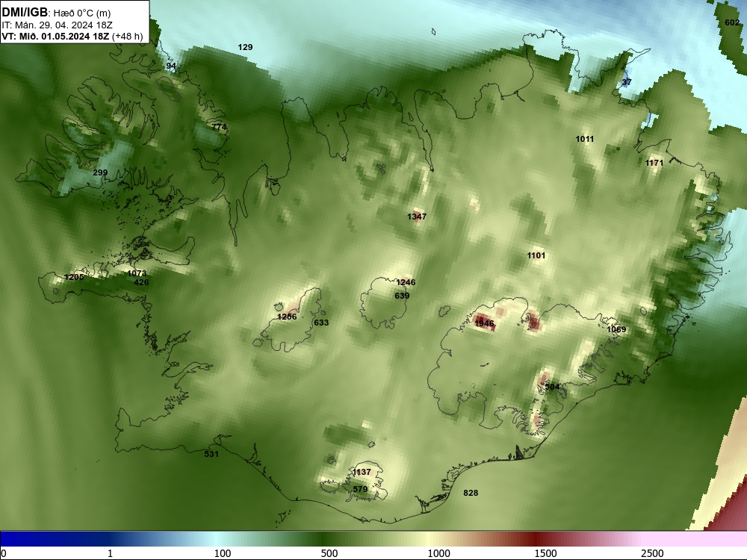Click the map value '129'
Image resolution: width=747 pixels, height=560 pixels.
coord(245,47)
